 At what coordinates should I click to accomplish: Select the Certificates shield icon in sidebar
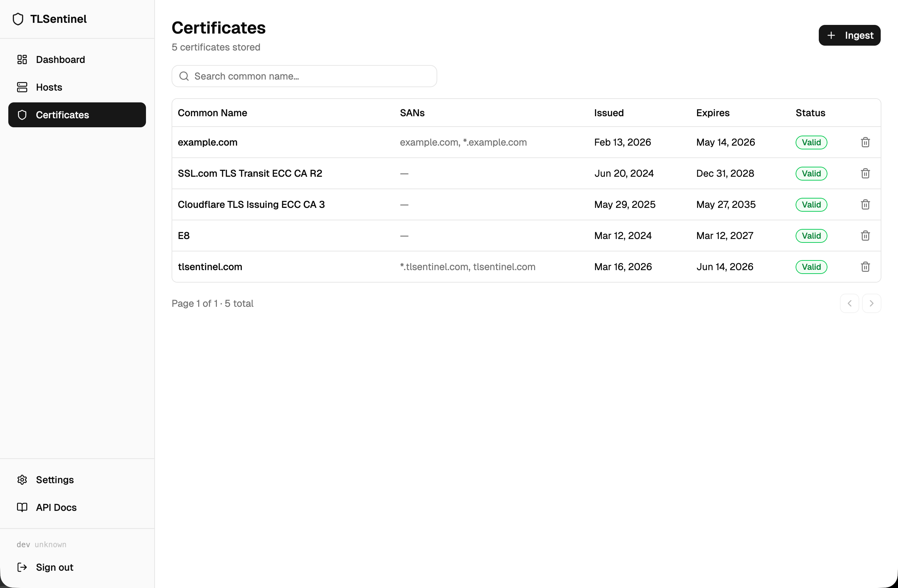tap(22, 114)
